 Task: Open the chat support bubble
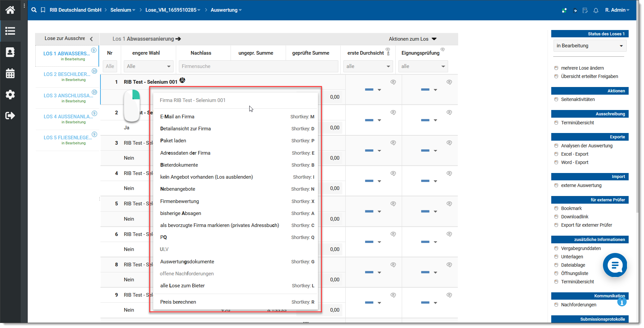click(615, 265)
